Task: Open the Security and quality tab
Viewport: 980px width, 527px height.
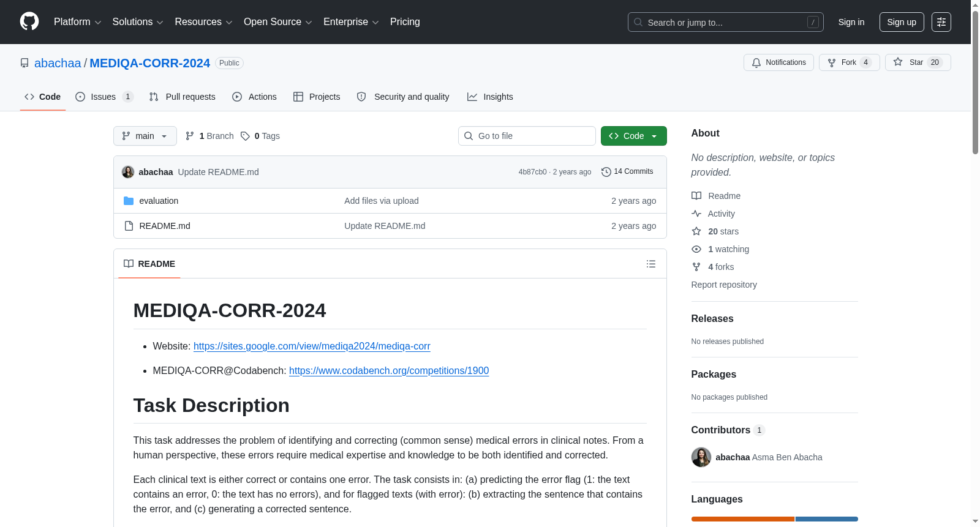Action: (x=403, y=97)
